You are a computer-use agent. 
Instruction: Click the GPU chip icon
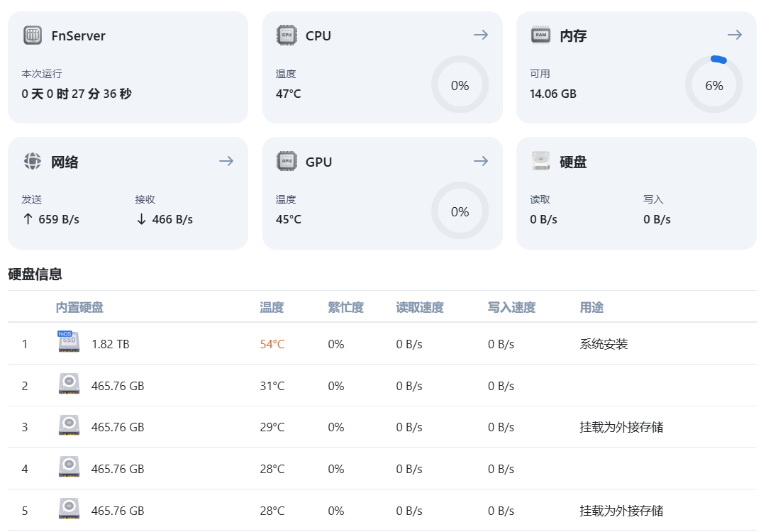287,162
